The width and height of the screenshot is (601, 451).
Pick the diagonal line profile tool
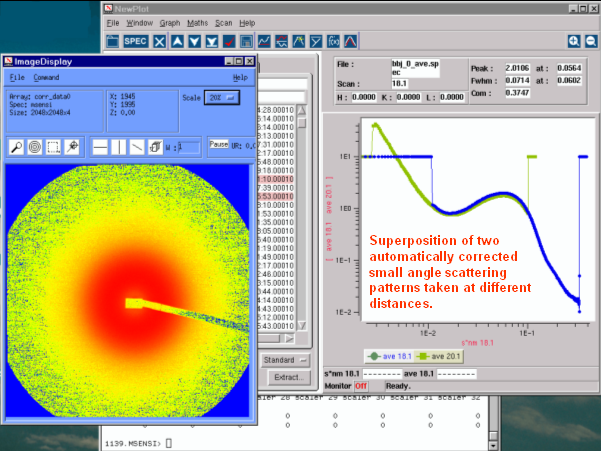(137, 147)
